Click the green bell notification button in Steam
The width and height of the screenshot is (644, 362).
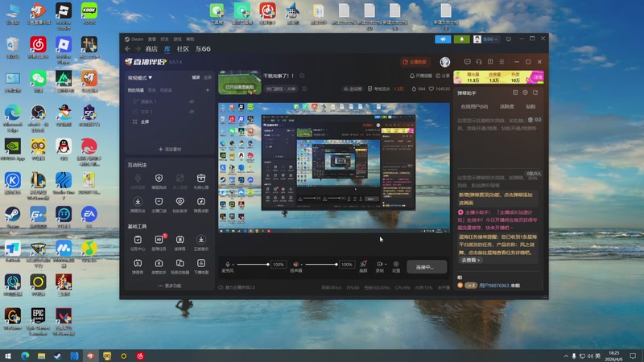pyautogui.click(x=461, y=39)
